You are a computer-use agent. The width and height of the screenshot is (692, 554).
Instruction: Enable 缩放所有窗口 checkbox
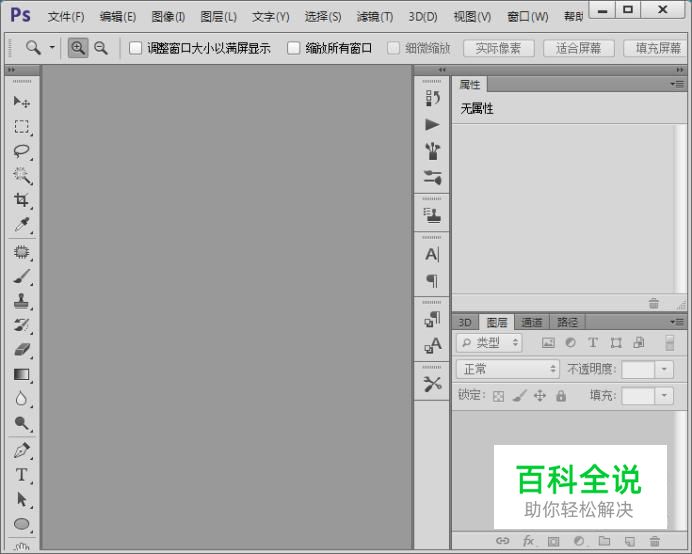tap(293, 48)
